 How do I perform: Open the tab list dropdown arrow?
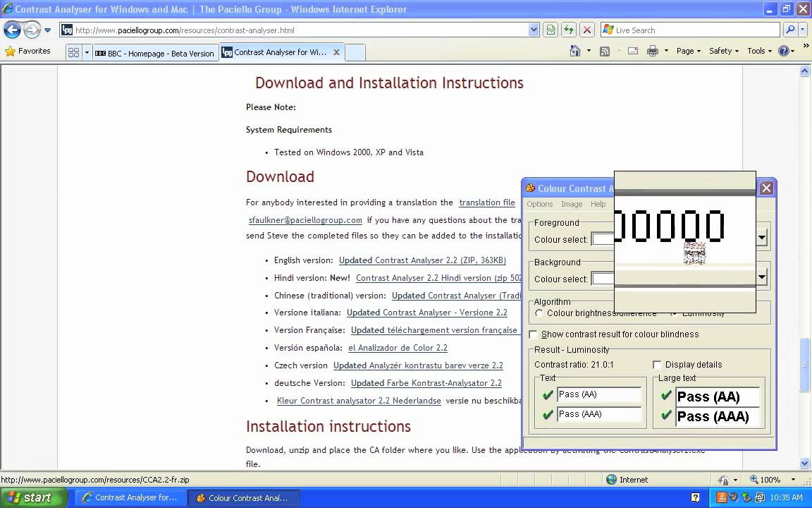click(x=87, y=52)
